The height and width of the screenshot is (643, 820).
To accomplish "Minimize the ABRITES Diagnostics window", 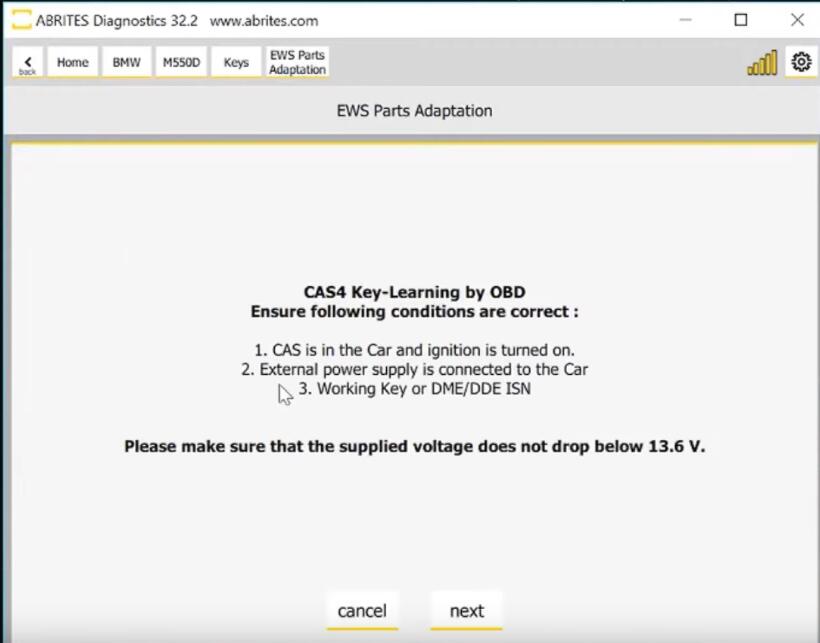I will tap(686, 20).
